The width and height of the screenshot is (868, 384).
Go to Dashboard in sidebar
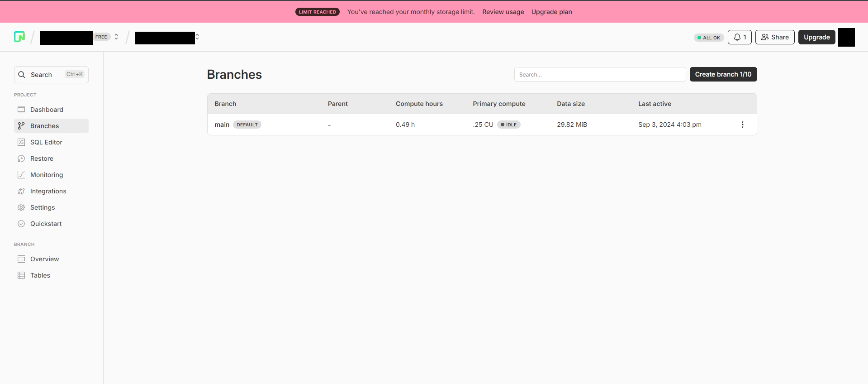(51, 110)
